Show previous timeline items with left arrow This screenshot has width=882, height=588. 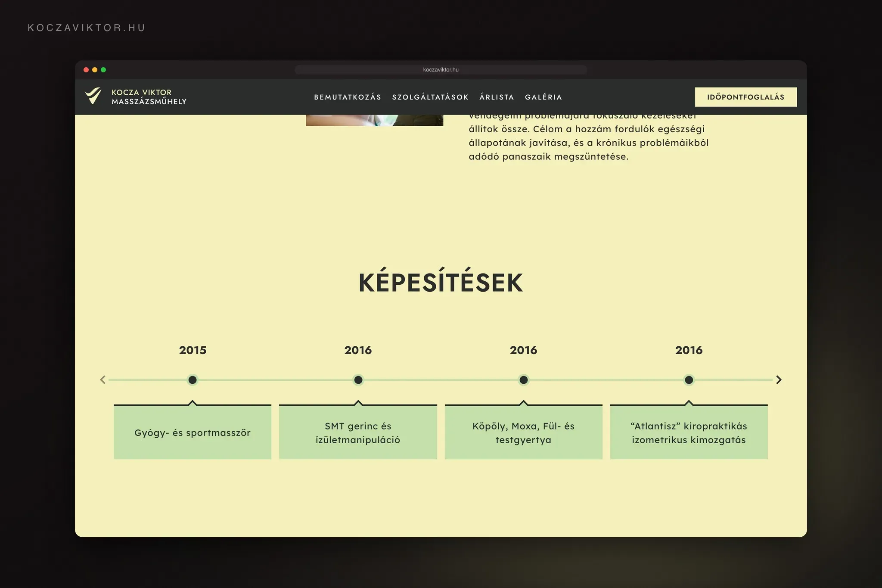(102, 380)
